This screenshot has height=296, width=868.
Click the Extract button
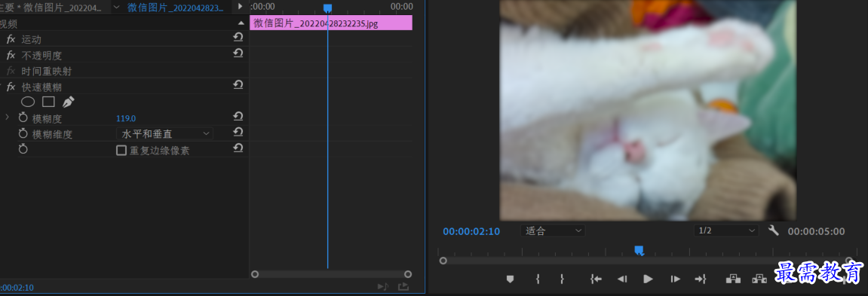[x=759, y=279]
